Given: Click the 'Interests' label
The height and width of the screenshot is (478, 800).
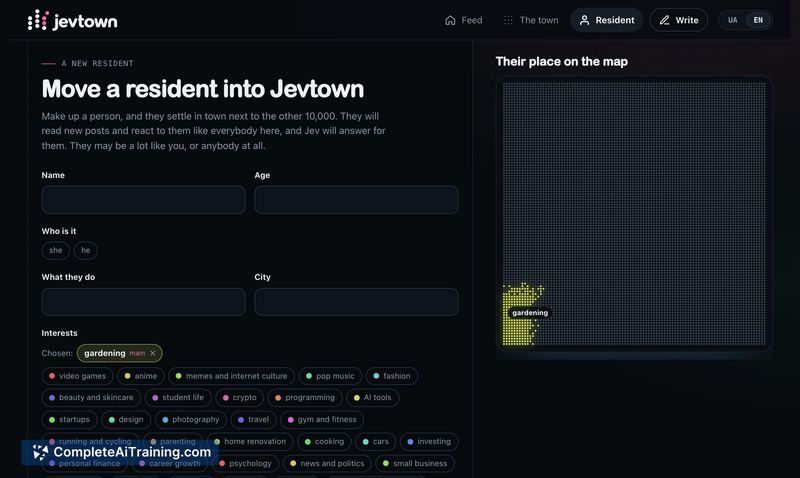Looking at the screenshot, I should 59,333.
